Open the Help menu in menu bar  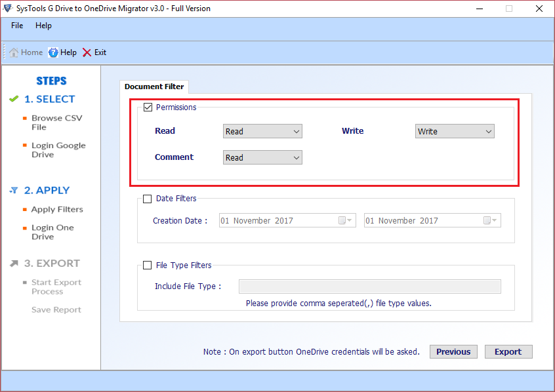click(43, 26)
